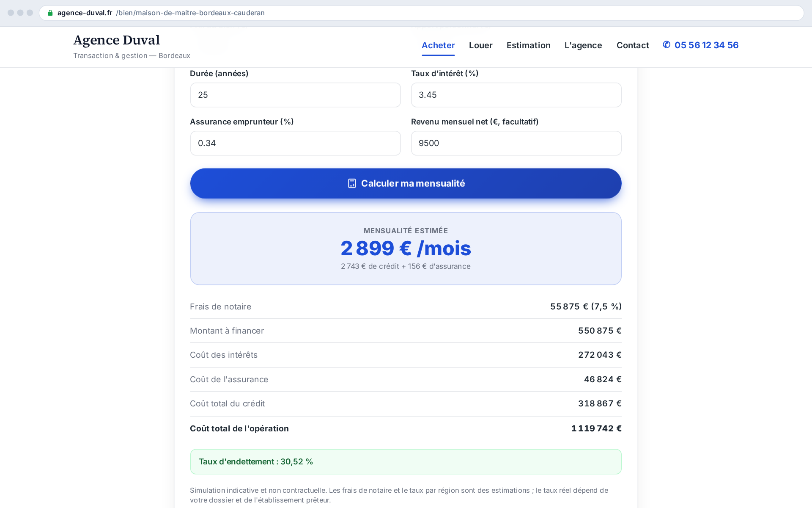812x508 pixels.
Task: Open the Louer menu item
Action: 480,45
